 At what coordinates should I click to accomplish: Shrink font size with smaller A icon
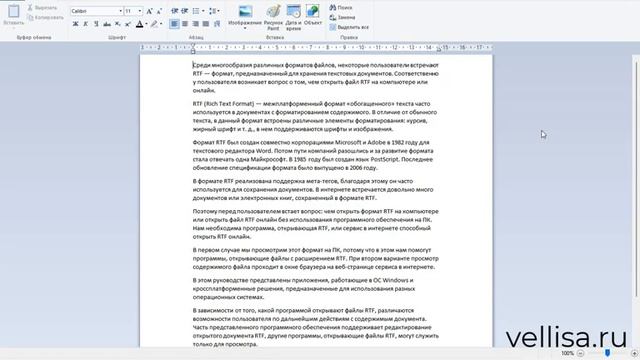(160, 11)
